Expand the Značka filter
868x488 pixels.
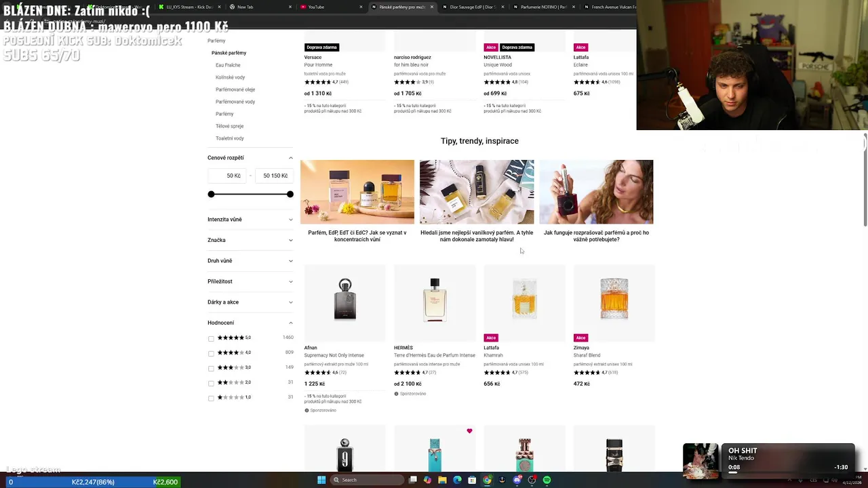point(250,240)
